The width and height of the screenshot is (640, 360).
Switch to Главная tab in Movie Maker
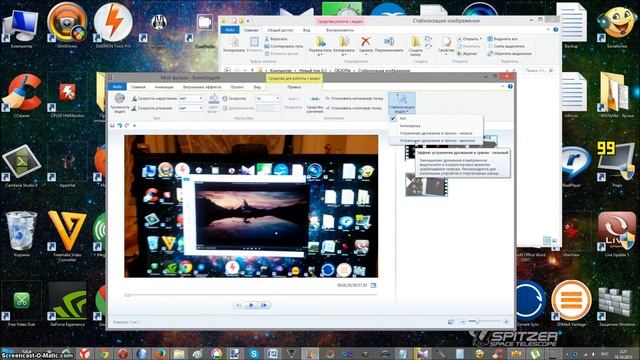point(138,87)
